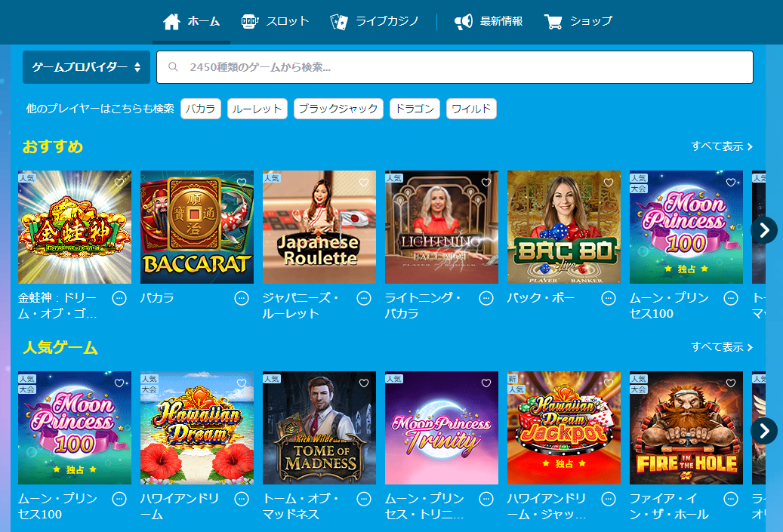Open the スロット menu item
This screenshot has width=783, height=532.
coord(275,21)
